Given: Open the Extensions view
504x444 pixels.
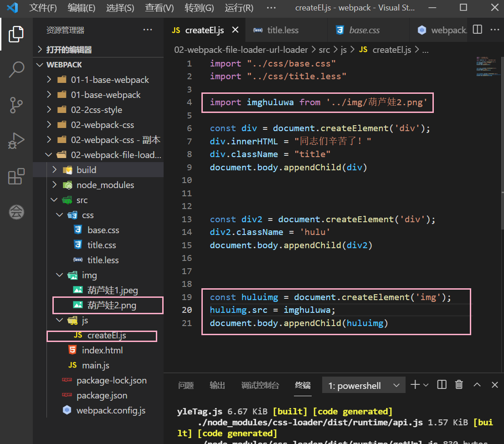Looking at the screenshot, I should [x=16, y=176].
